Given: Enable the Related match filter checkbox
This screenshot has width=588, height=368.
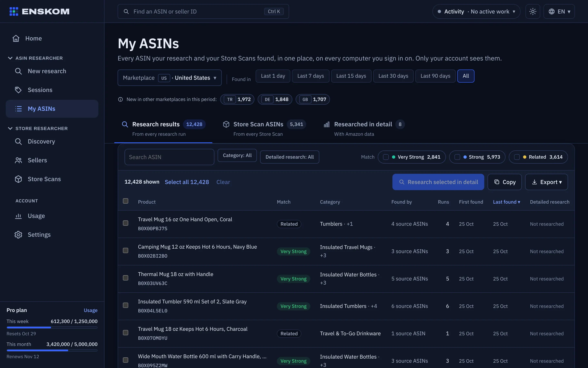Looking at the screenshot, I should click(x=517, y=157).
